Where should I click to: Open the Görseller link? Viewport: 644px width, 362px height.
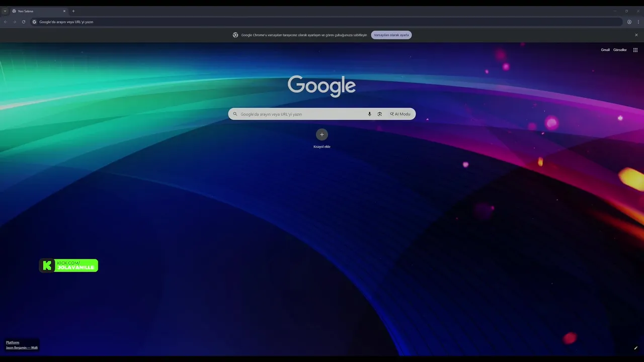coord(620,50)
